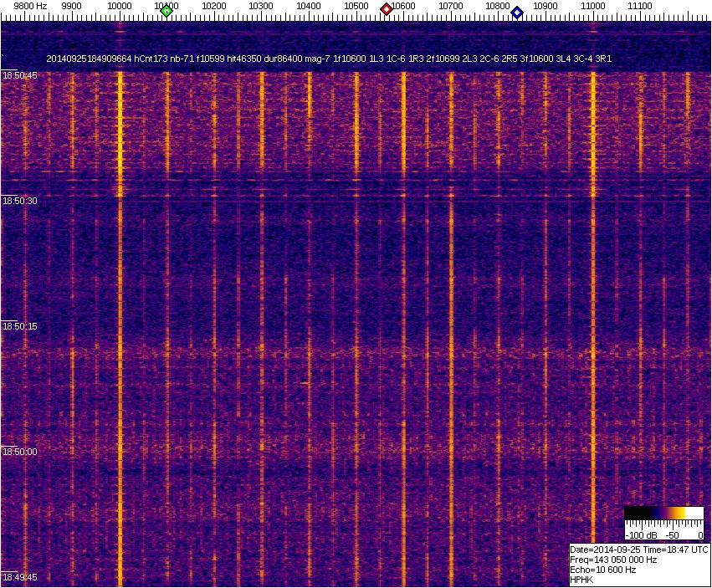Click the Date and Time info line
The height and width of the screenshot is (588, 712).
pos(638,550)
